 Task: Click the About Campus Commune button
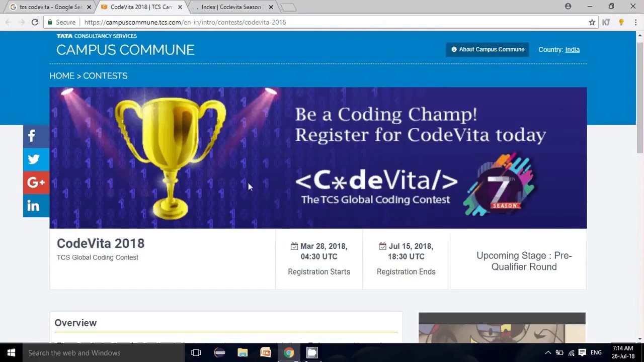[488, 49]
